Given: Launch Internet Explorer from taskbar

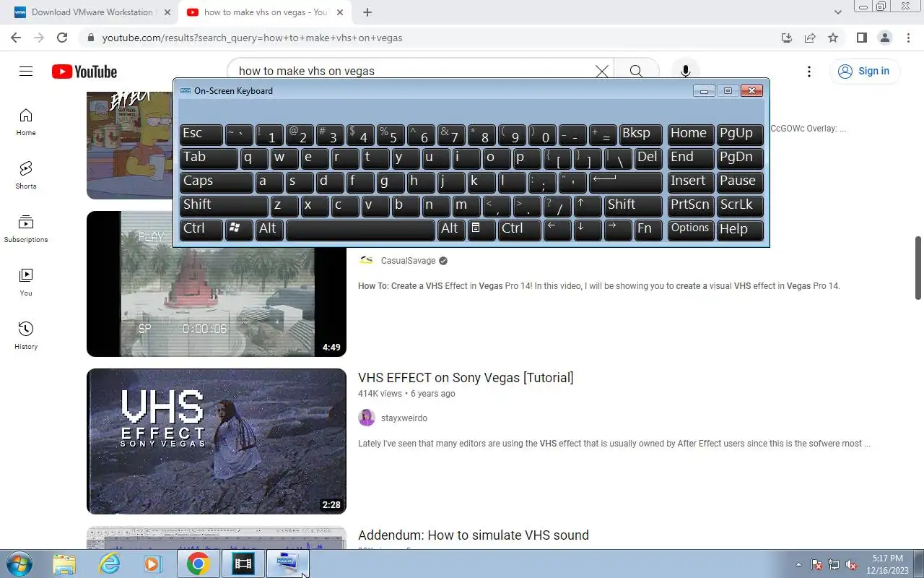Looking at the screenshot, I should (x=109, y=564).
